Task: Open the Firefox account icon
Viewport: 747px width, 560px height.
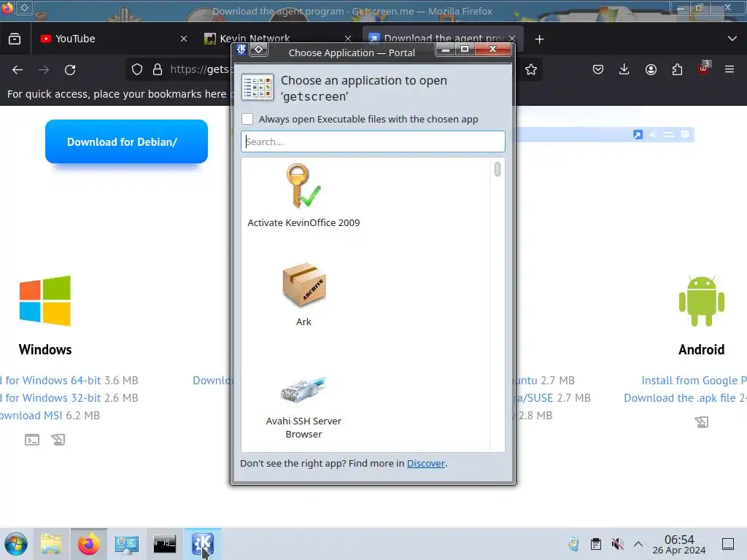Action: (651, 69)
